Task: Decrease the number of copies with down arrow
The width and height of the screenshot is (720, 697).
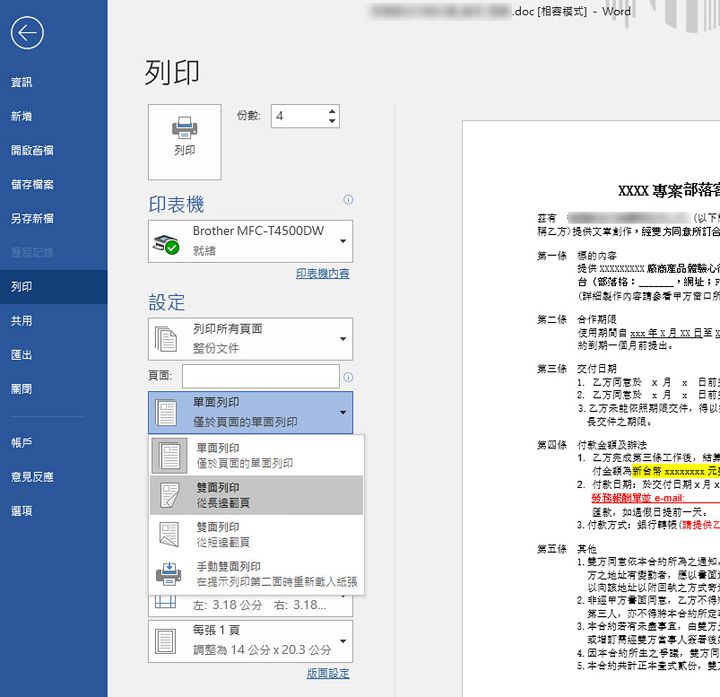Action: pyautogui.click(x=332, y=122)
